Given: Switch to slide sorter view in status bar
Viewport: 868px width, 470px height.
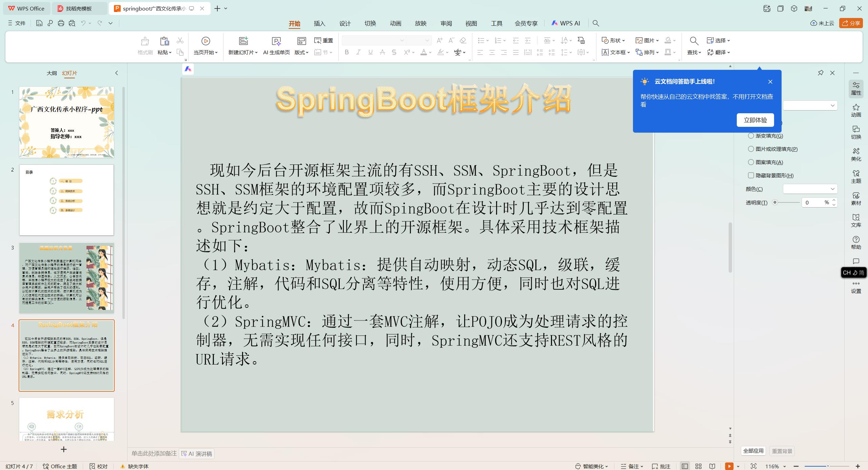Looking at the screenshot, I should 698,466.
